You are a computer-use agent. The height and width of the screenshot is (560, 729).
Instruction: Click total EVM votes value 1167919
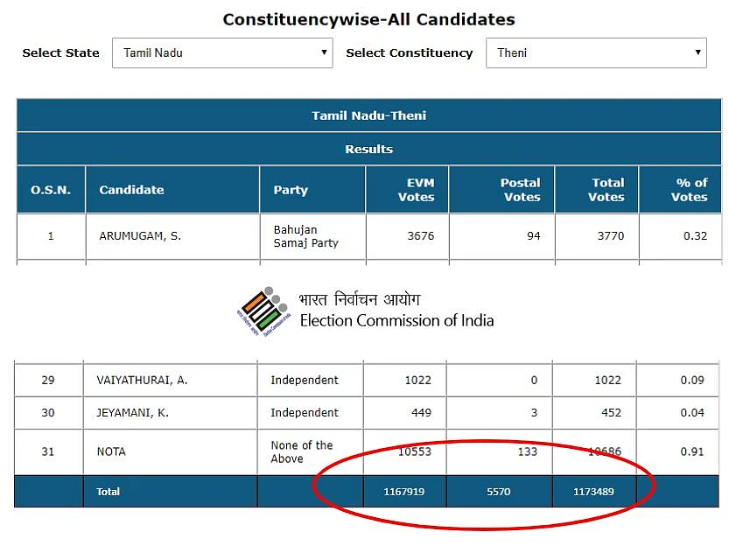tap(404, 492)
